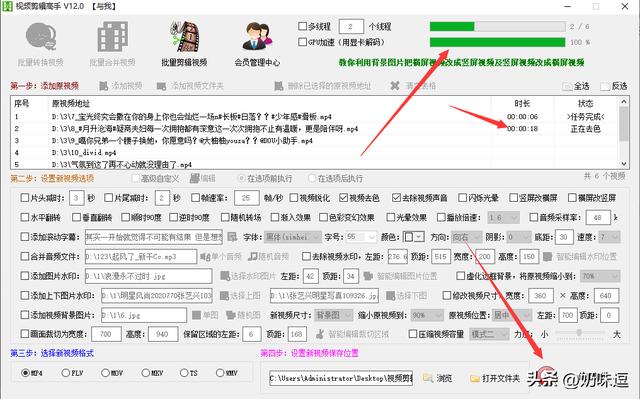
Task: Check 水平翻转 checkbox
Action: [25, 217]
